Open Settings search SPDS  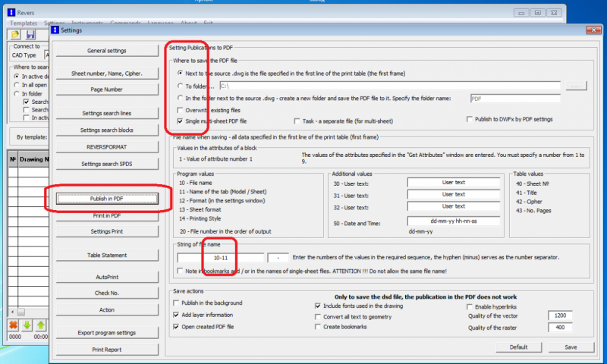[107, 164]
